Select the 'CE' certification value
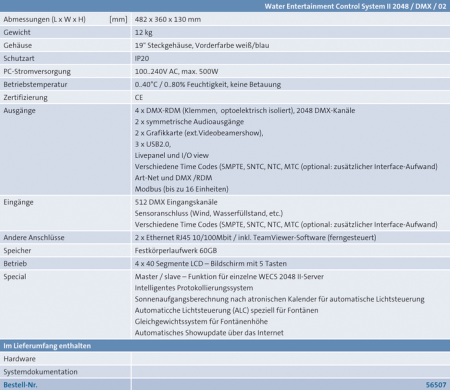Image resolution: width=450 pixels, height=390 pixels. (x=139, y=97)
